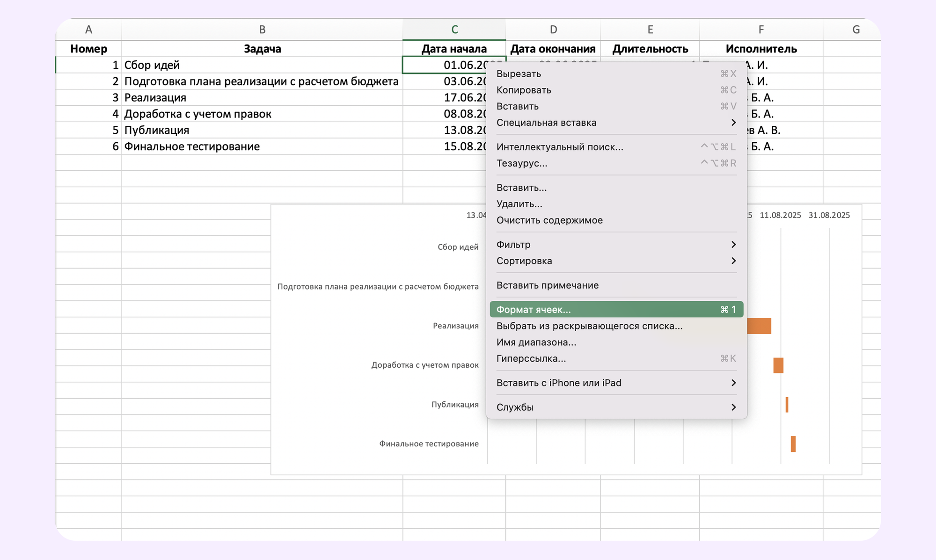The image size is (936, 560).
Task: Select column B header
Action: (262, 29)
